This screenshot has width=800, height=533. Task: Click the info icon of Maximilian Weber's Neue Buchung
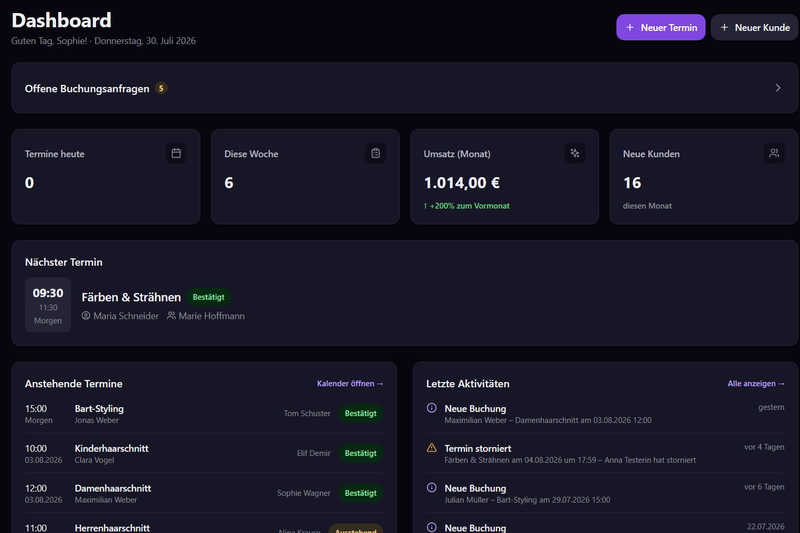click(x=432, y=408)
